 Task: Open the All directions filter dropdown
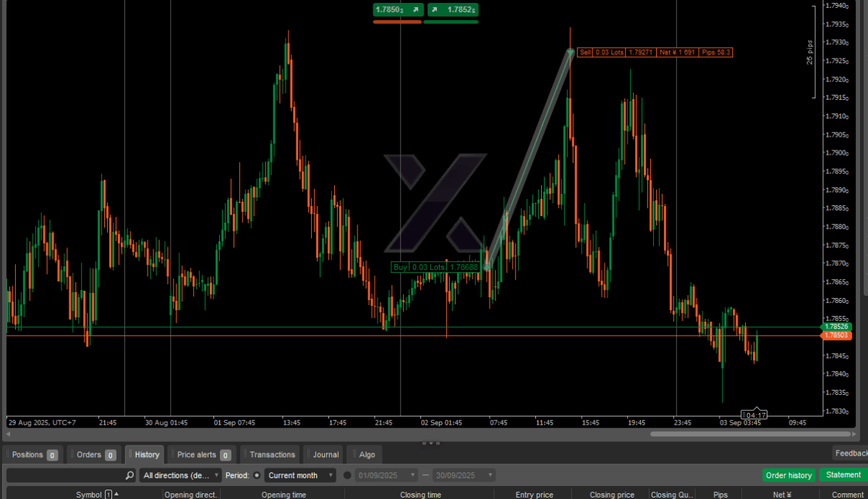coord(181,475)
